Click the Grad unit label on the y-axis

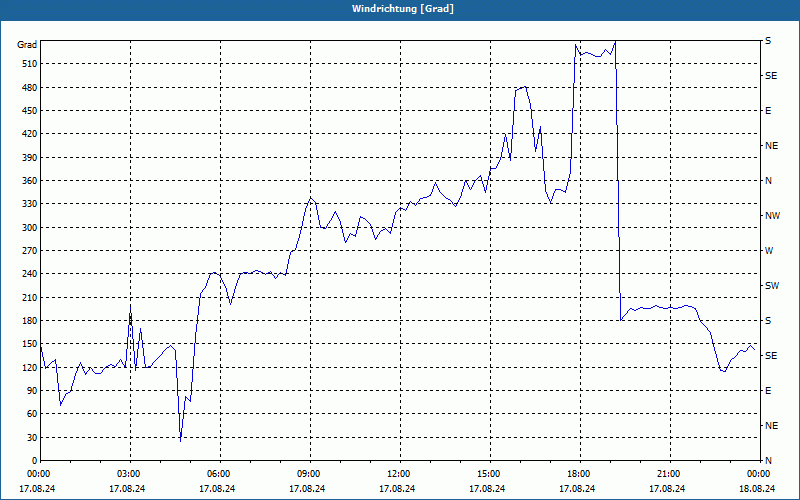pos(27,45)
